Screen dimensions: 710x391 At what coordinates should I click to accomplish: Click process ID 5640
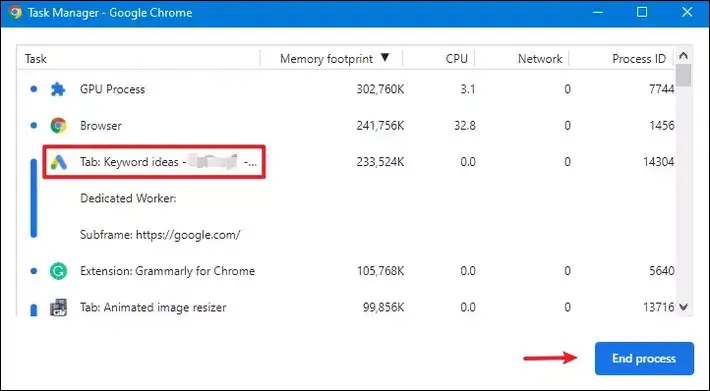click(662, 271)
